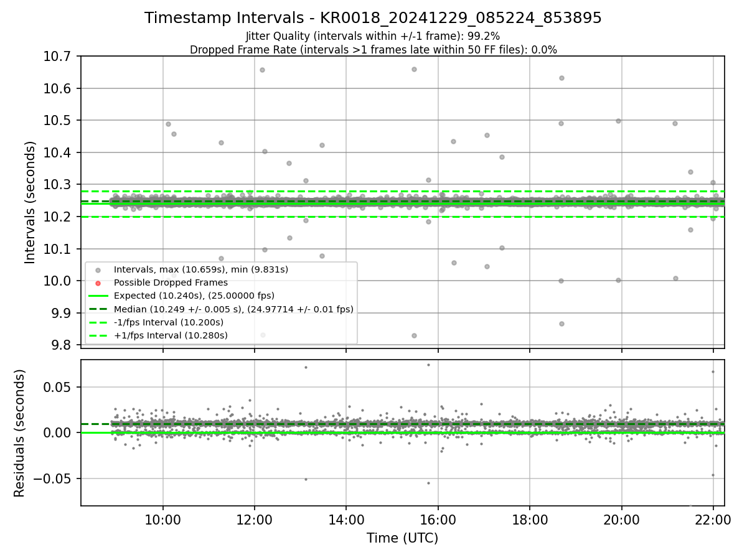Click the dark green dashed line sample for Median
Screen dimensions: 747x560
click(98, 309)
